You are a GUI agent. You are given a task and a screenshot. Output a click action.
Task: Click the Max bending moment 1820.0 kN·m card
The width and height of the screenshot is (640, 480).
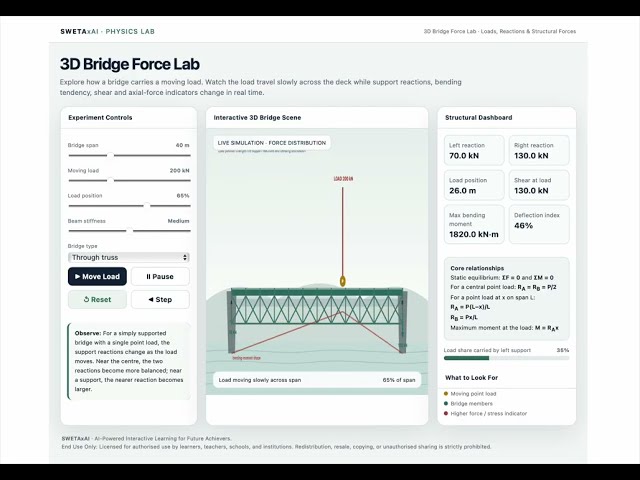[474, 224]
